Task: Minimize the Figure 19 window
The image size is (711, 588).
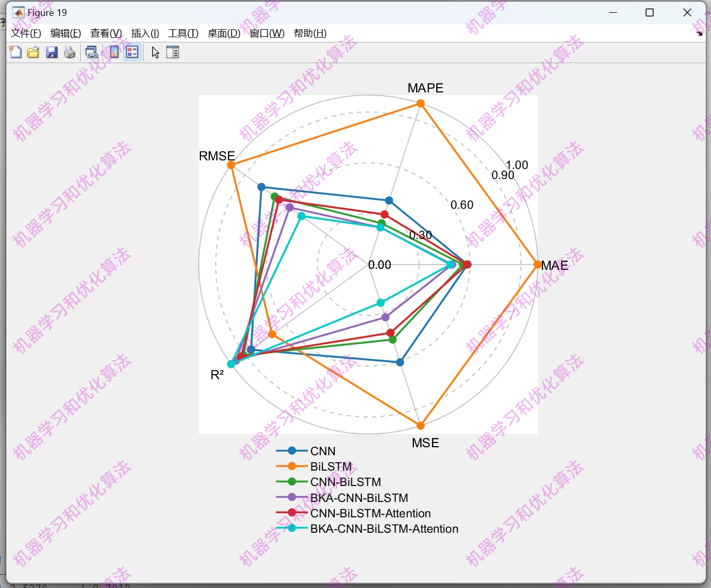Action: coord(613,12)
